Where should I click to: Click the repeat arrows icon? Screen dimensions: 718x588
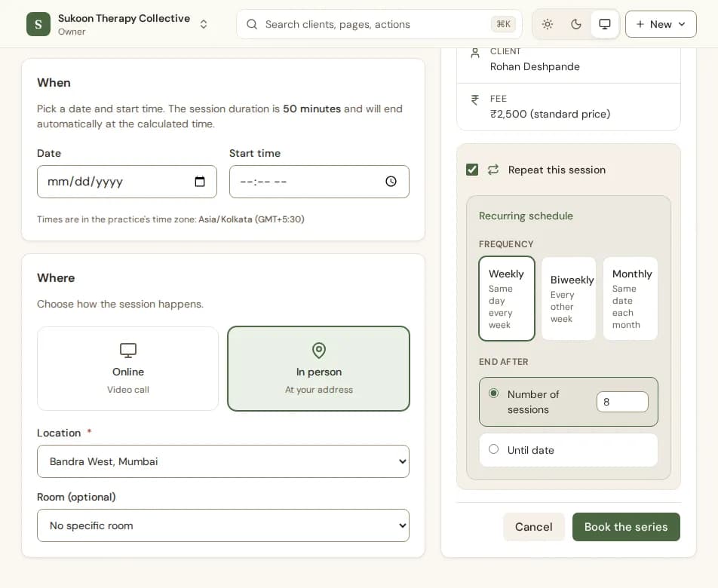493,170
